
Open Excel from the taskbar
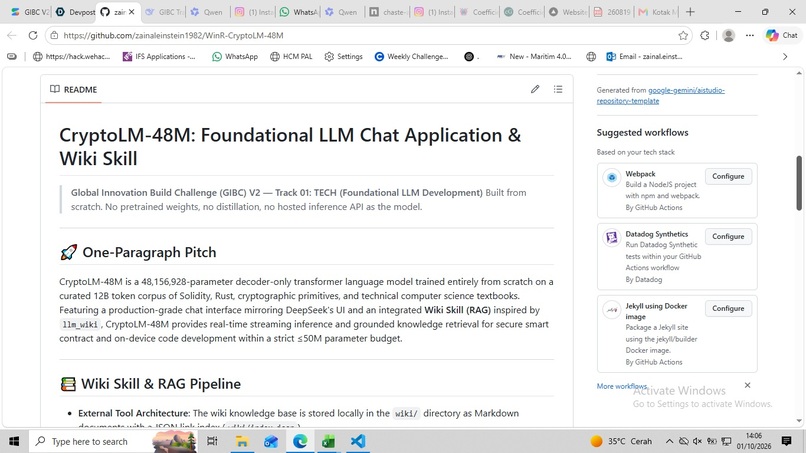pos(329,441)
